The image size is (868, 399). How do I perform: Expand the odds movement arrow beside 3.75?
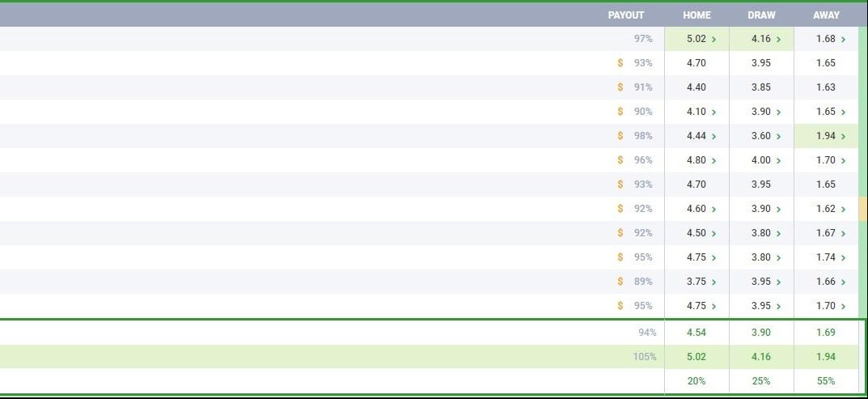click(x=713, y=282)
